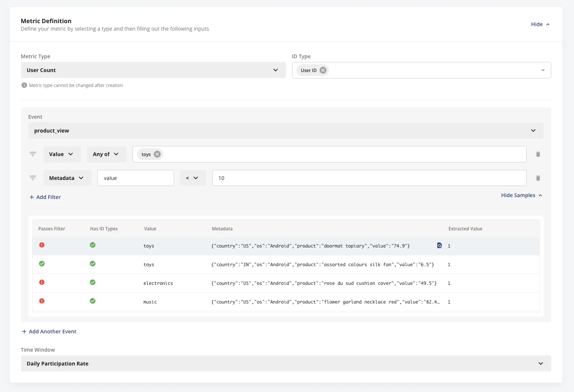
Task: Click metadata JSON for flower garland necklace
Action: pos(325,302)
